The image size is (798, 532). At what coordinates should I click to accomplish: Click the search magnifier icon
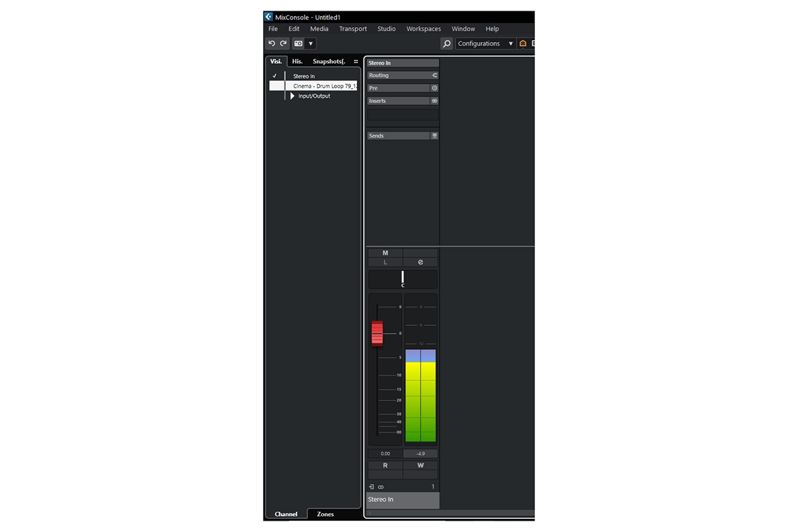point(447,44)
